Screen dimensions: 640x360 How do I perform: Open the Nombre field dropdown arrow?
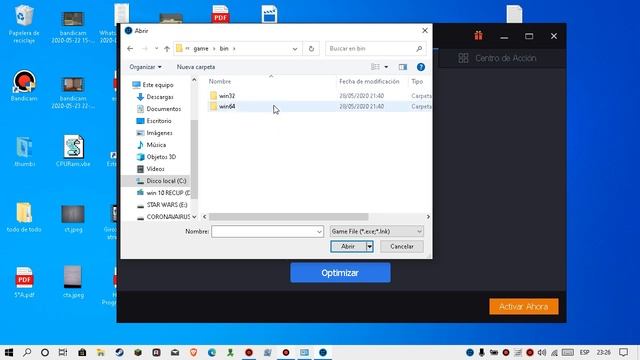[319, 231]
